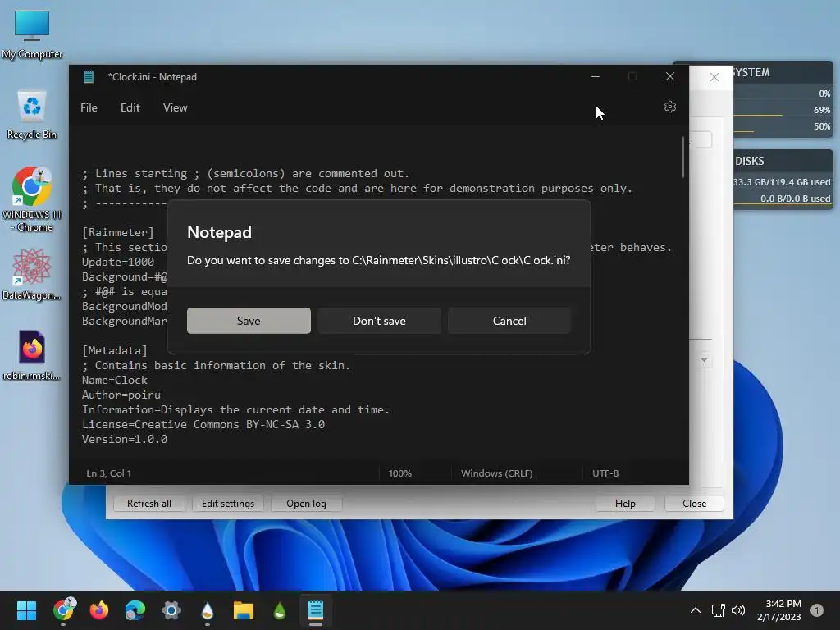Open the View menu in Notepad
This screenshot has width=840, height=630.
[x=176, y=107]
